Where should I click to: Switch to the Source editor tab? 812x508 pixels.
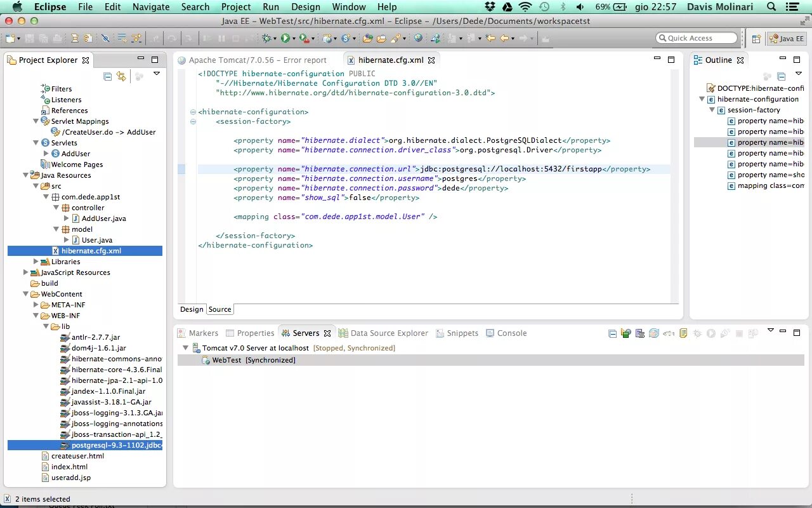click(x=219, y=309)
